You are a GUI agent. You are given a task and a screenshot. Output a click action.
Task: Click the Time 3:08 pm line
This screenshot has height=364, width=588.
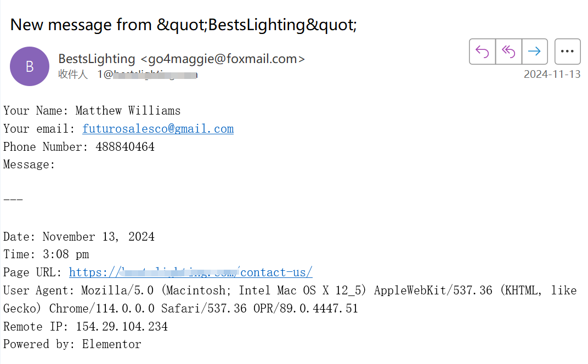click(46, 254)
